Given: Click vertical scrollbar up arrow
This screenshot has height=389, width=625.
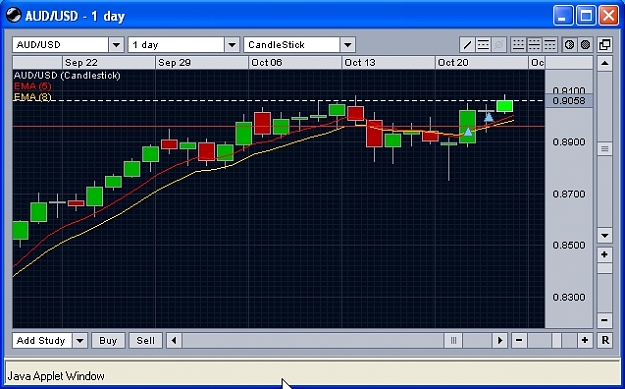Looking at the screenshot, I should point(605,64).
